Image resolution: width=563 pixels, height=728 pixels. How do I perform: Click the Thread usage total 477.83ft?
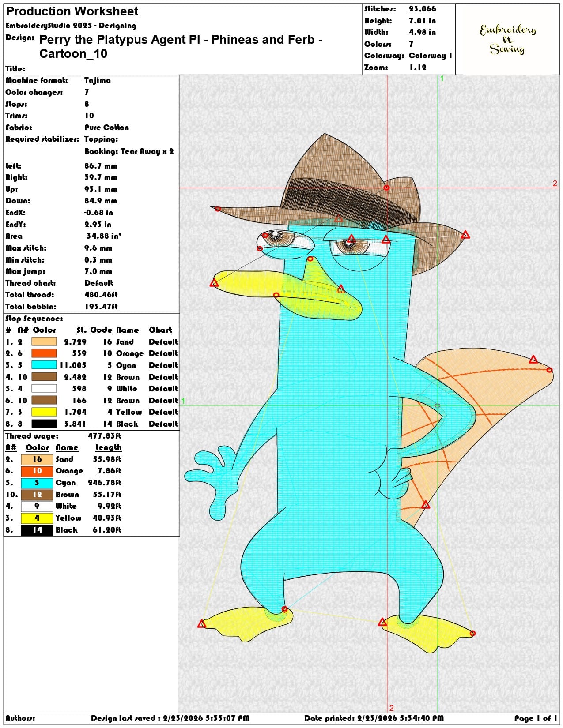(x=105, y=436)
